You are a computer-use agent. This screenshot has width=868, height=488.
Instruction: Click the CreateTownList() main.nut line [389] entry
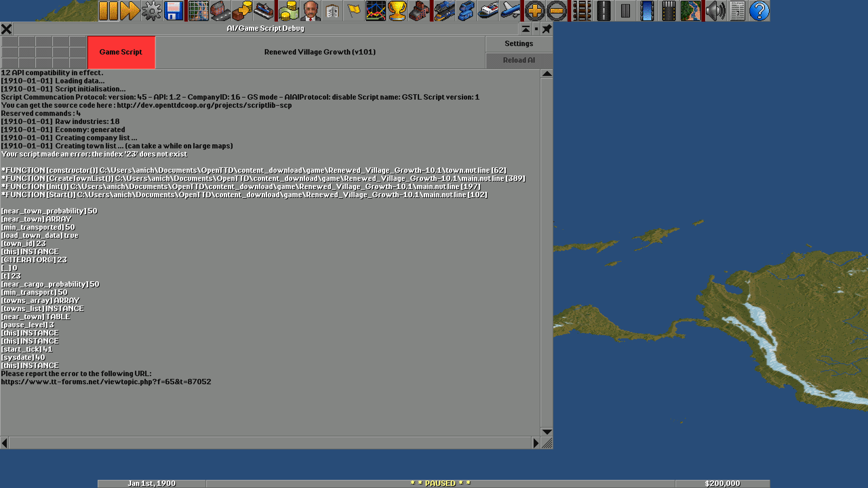point(263,179)
